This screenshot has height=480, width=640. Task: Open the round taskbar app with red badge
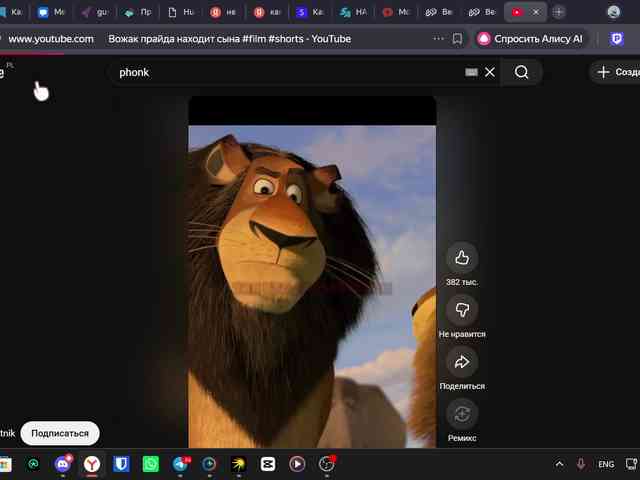(x=327, y=464)
